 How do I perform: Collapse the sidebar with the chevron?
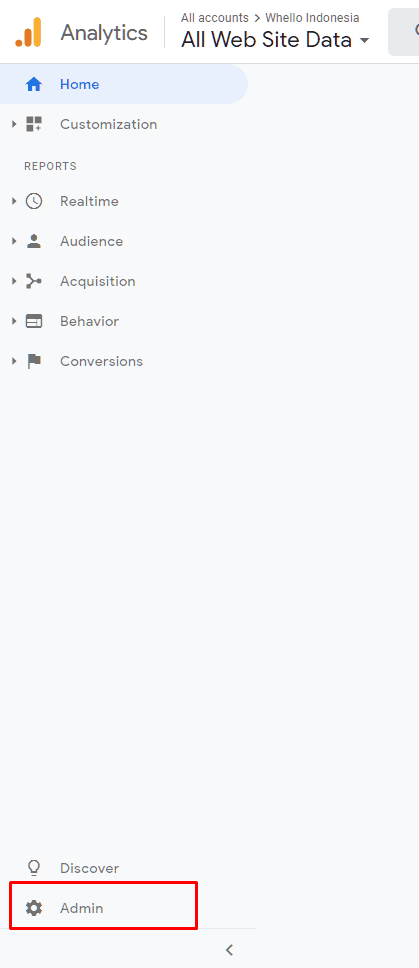coord(230,949)
